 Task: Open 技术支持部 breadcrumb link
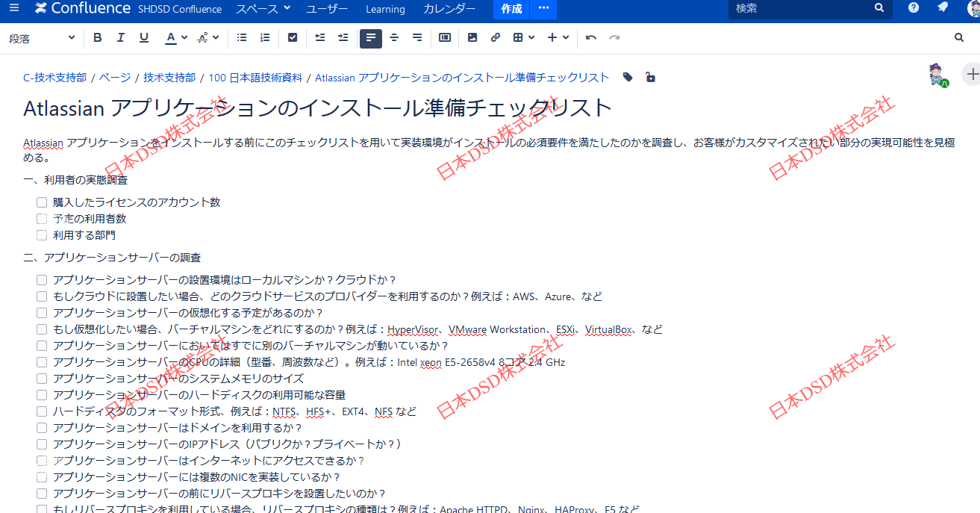[x=169, y=78]
